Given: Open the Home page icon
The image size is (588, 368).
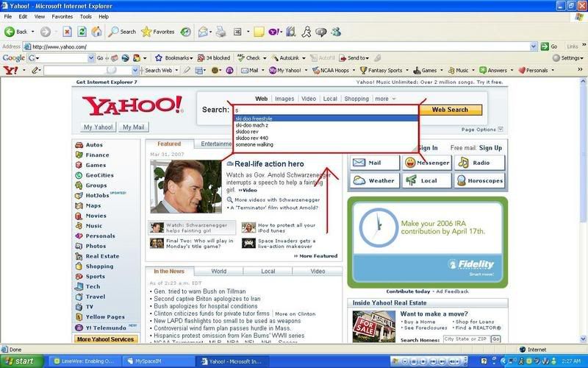Looking at the screenshot, I should click(x=96, y=32).
